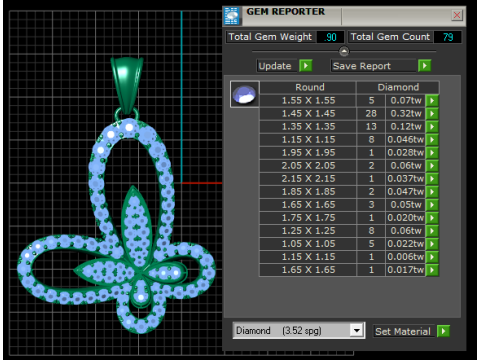Click the Total Gem Weight value .90

330,37
